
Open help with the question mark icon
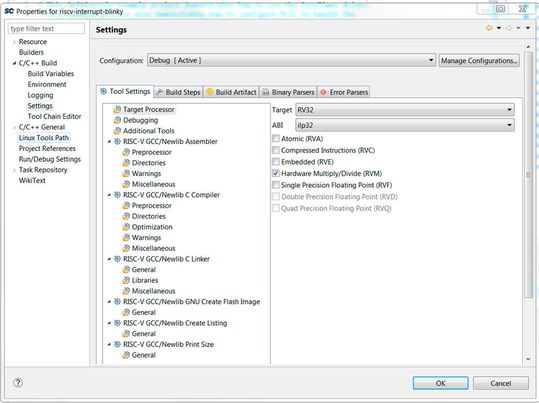pyautogui.click(x=18, y=382)
